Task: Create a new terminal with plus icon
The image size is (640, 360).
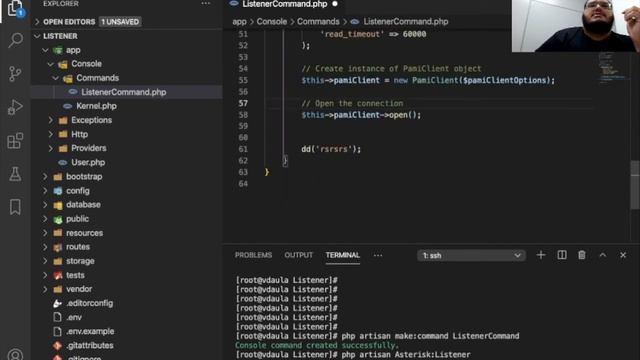Action: [541, 255]
